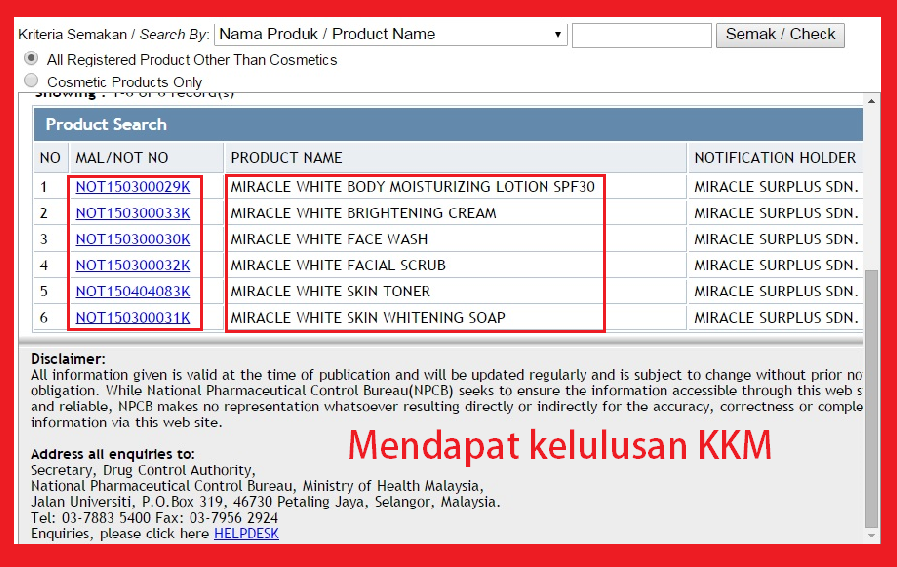Click the Product Search table title
Screen dimensions: 897x567
106,125
